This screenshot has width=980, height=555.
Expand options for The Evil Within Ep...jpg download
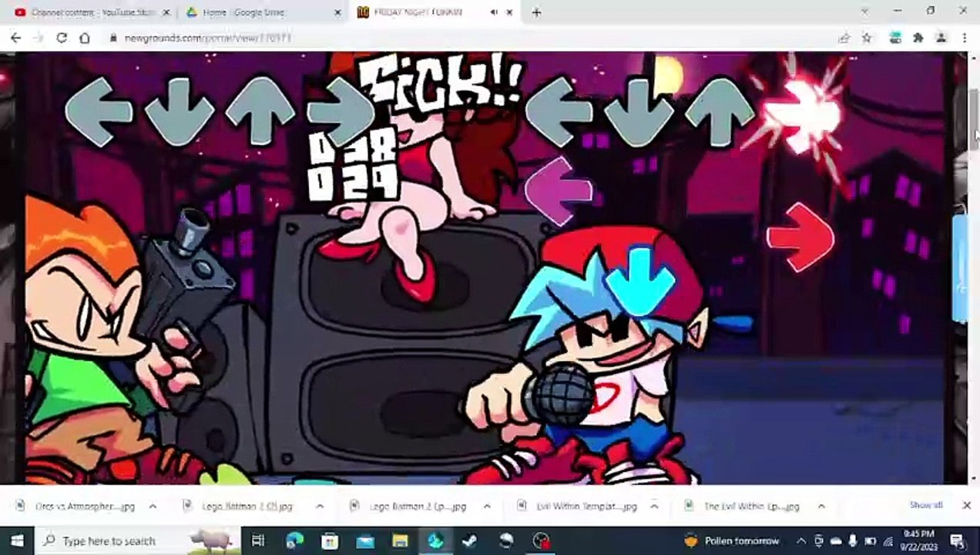click(821, 506)
